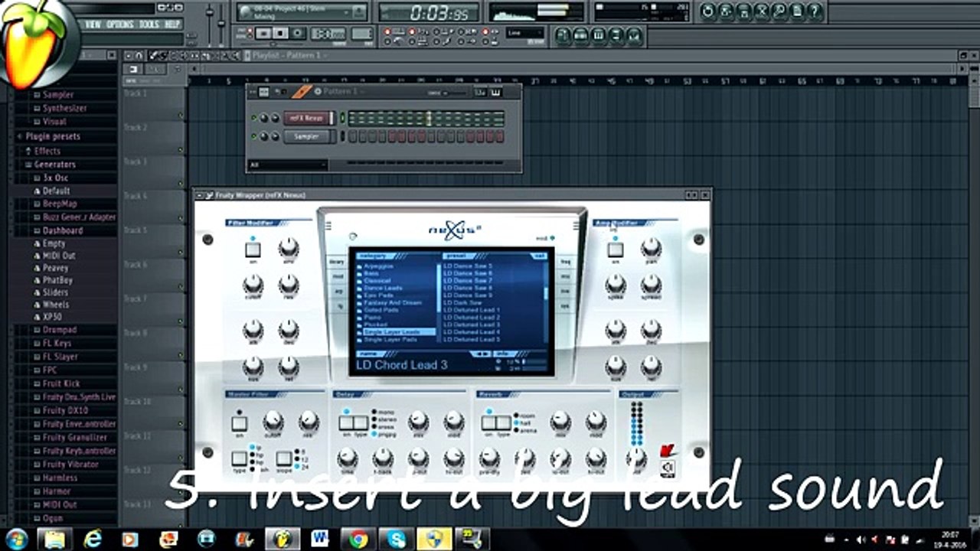Viewport: 980px width, 551px height.
Task: Open the 3x Osc folder in browser
Action: [x=55, y=178]
